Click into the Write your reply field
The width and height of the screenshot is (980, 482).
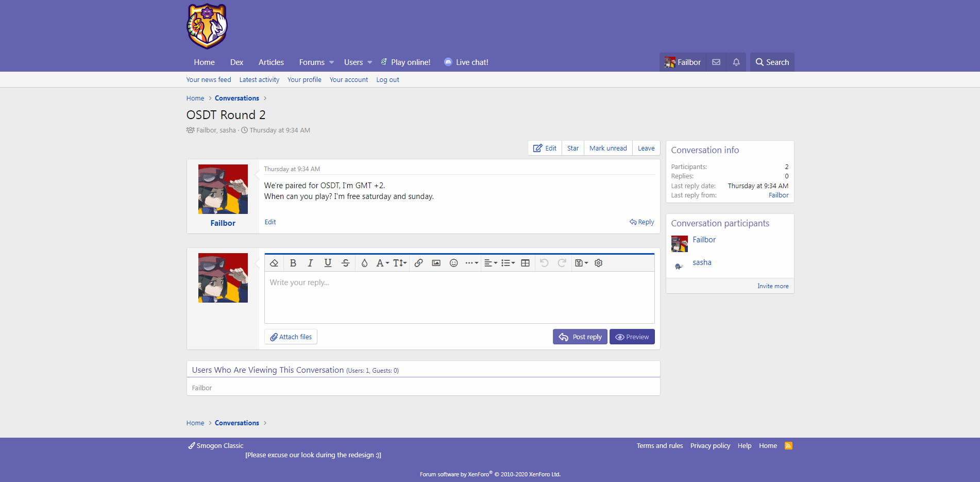459,297
